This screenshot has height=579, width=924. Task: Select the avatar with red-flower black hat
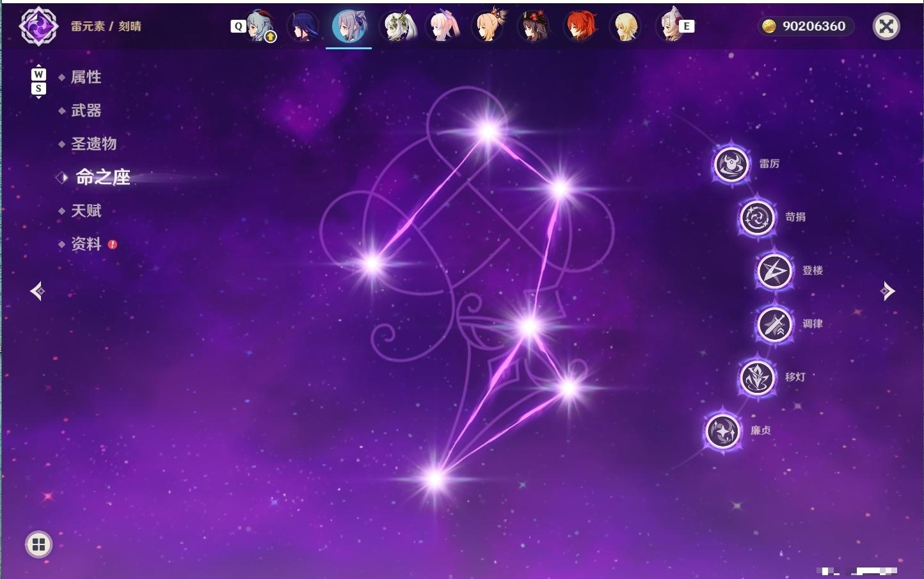click(534, 27)
